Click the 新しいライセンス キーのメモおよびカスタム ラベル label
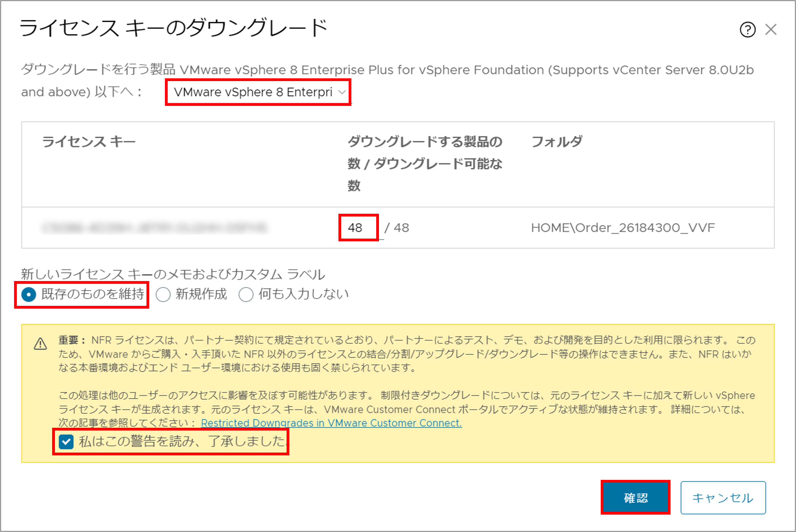The height and width of the screenshot is (532, 796). (x=173, y=274)
